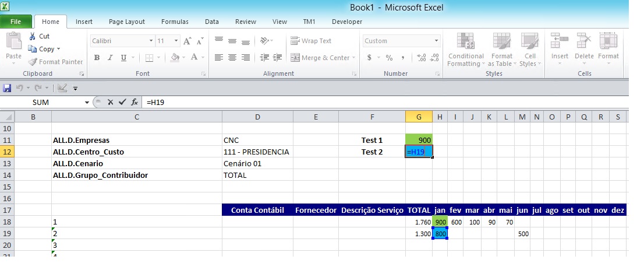Click in the formula bar showing =H19
Screen dimensions: 644x263
point(384,102)
